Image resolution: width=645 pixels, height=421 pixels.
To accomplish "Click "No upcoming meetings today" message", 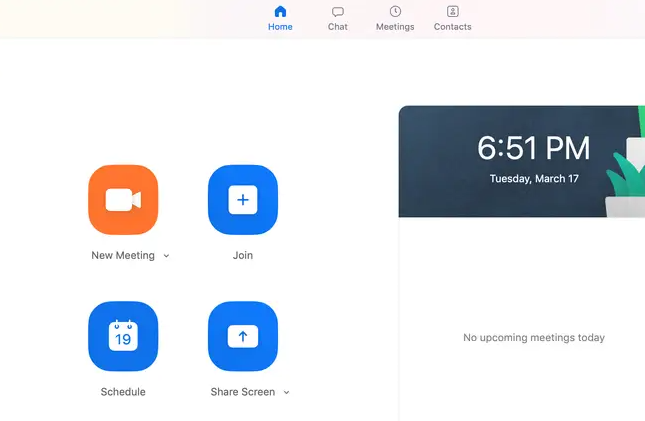I will [x=534, y=337].
